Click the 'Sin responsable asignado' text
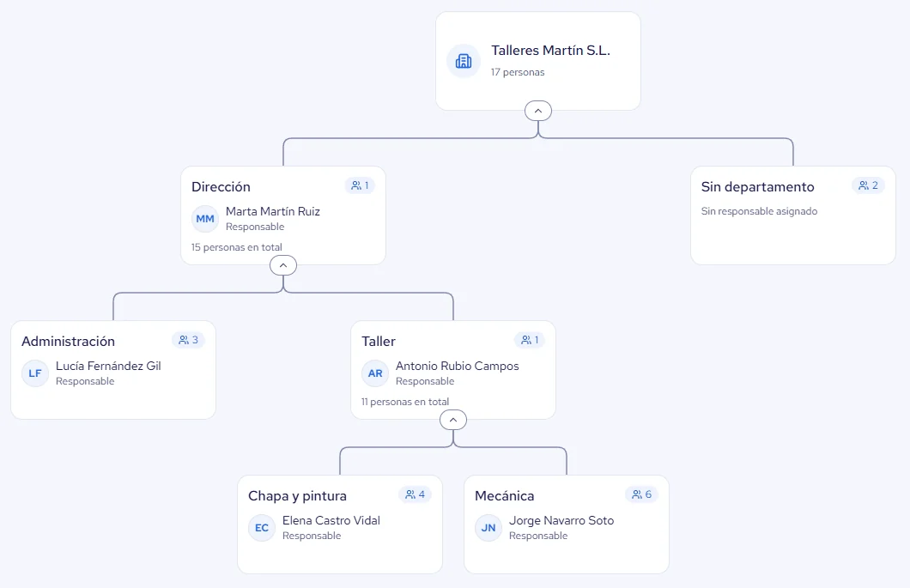 click(x=759, y=211)
